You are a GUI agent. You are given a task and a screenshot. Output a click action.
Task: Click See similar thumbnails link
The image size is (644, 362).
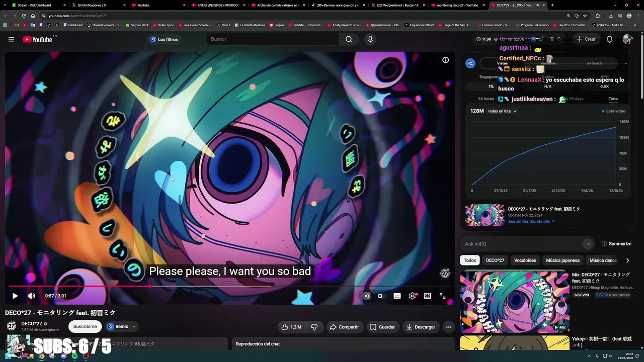531,221
